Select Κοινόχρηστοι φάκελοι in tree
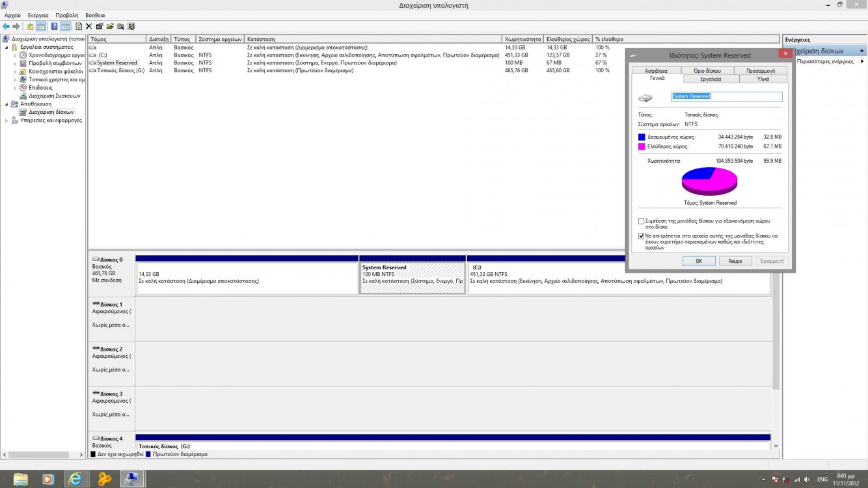Screen dimensions: 868x488 click(x=57, y=72)
